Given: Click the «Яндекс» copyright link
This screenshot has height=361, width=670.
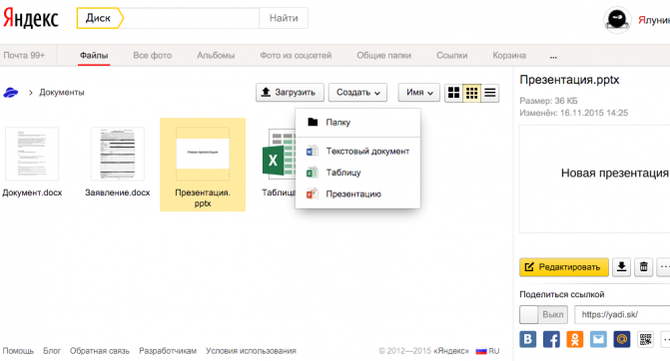Looking at the screenshot, I should point(451,351).
